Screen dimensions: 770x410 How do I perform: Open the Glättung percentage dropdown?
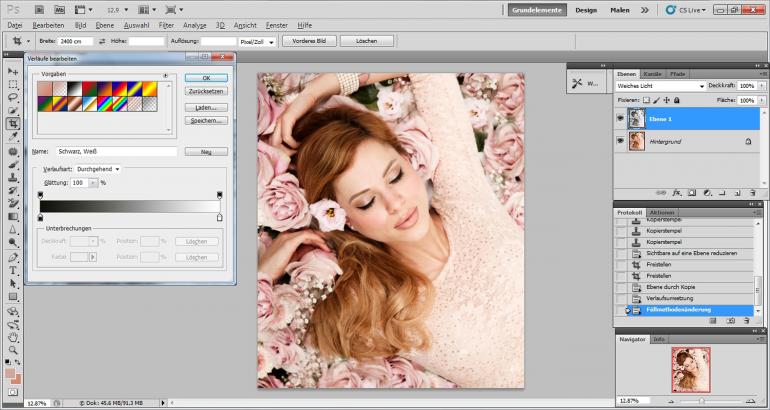tap(94, 183)
